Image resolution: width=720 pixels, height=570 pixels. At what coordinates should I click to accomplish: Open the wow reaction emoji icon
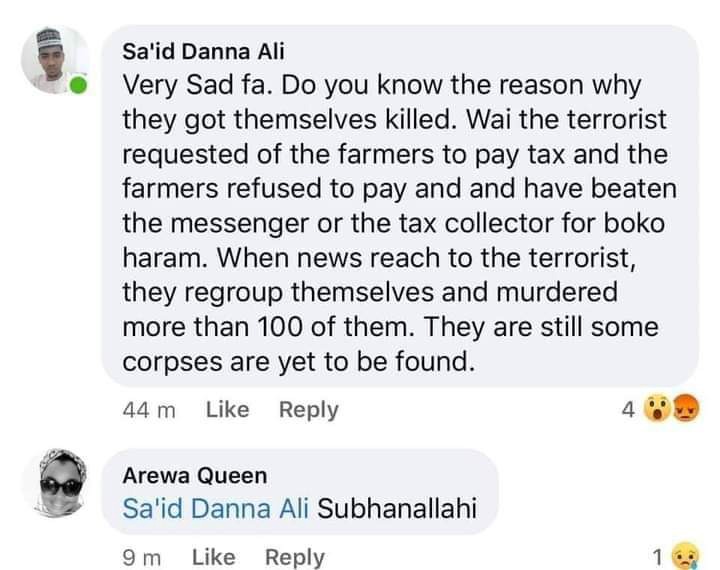[658, 408]
